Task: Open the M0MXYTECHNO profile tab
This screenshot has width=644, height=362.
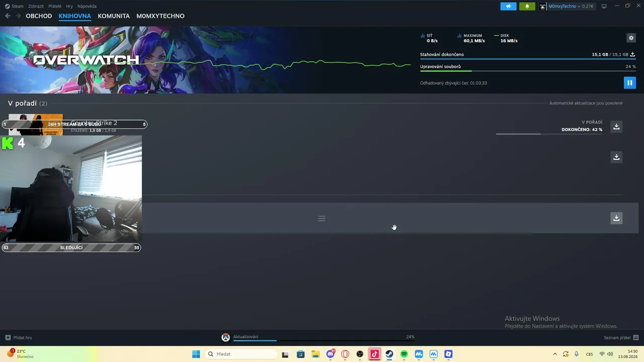Action: 160,16
